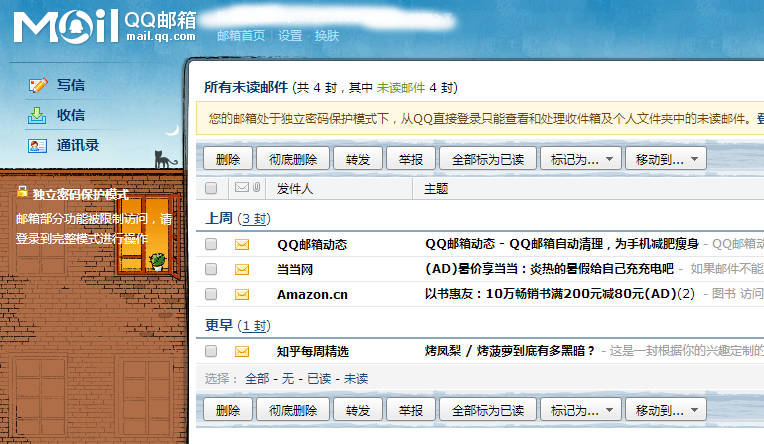The image size is (764, 444).
Task: Click the unread envelope icon for 知乎每周精选
Action: [242, 351]
